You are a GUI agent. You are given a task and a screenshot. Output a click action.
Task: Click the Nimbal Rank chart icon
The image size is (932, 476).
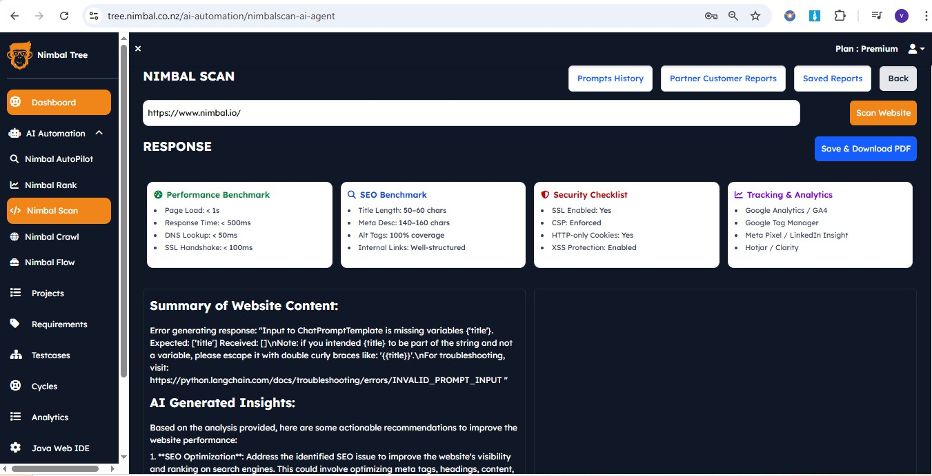click(15, 185)
